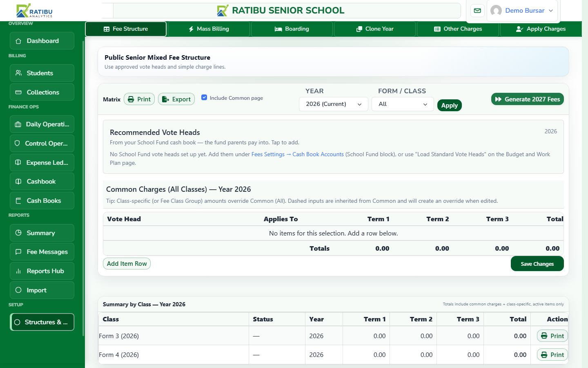Print the Form 3 (2026) fee summary
This screenshot has width=588, height=368.
[x=552, y=336]
